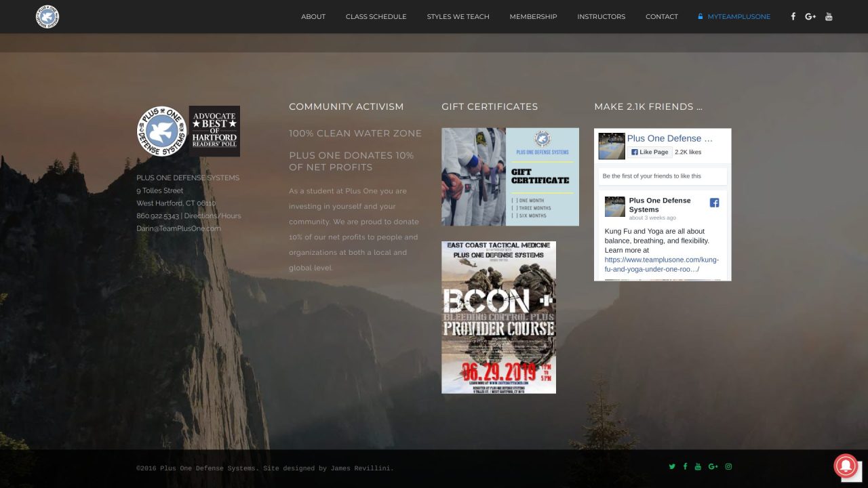Click the post author name above 'about 3 weeks ago'
The width and height of the screenshot is (868, 488).
click(660, 205)
